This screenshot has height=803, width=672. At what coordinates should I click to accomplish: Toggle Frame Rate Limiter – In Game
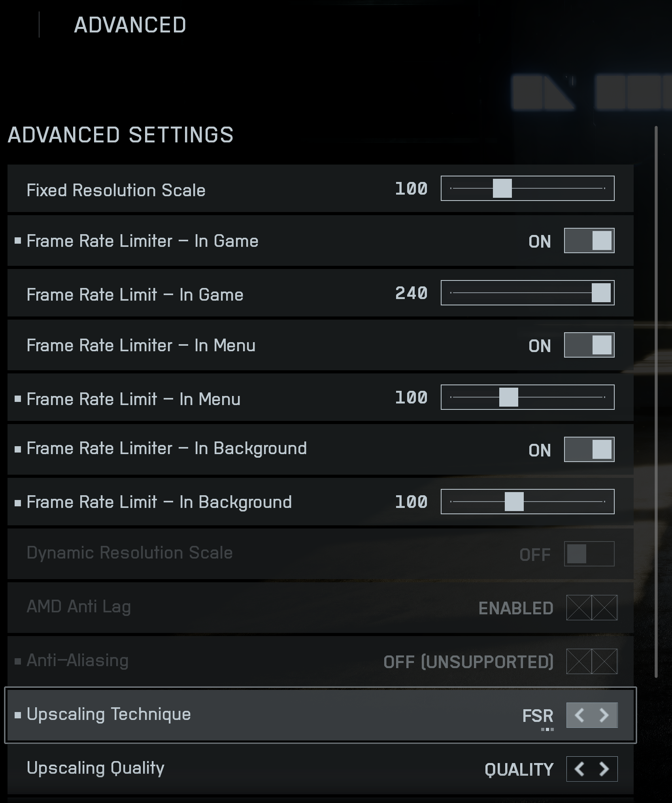[x=589, y=241]
